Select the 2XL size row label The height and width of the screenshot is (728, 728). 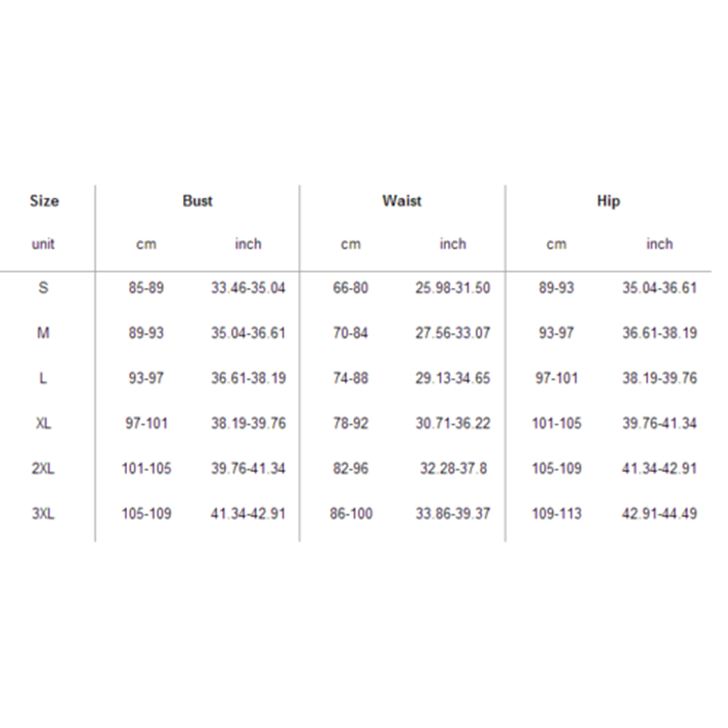44,469
